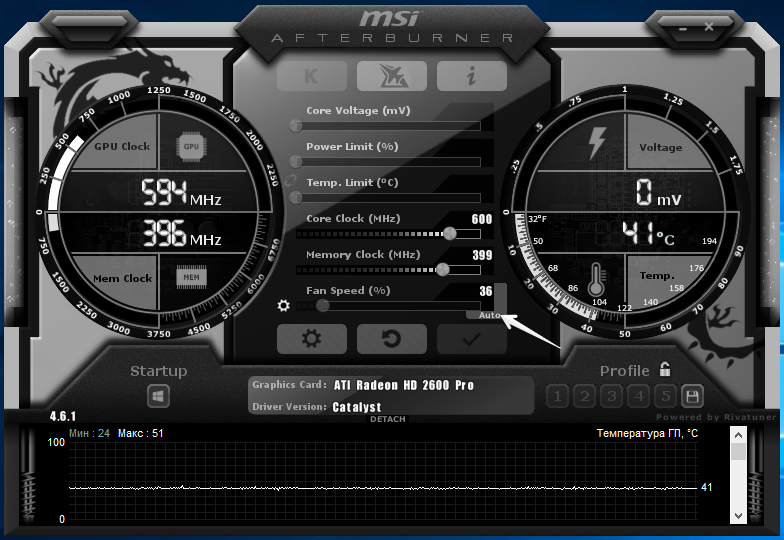
Task: Open the information i button
Action: [x=472, y=76]
